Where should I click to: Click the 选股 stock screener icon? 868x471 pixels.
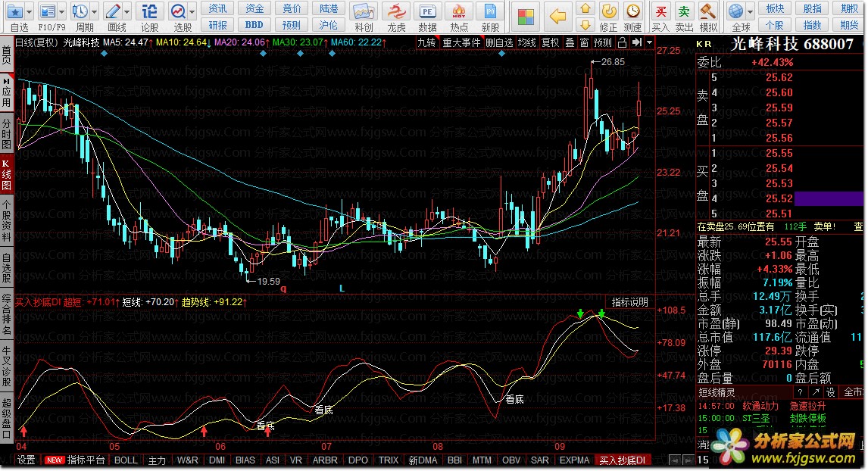click(178, 11)
